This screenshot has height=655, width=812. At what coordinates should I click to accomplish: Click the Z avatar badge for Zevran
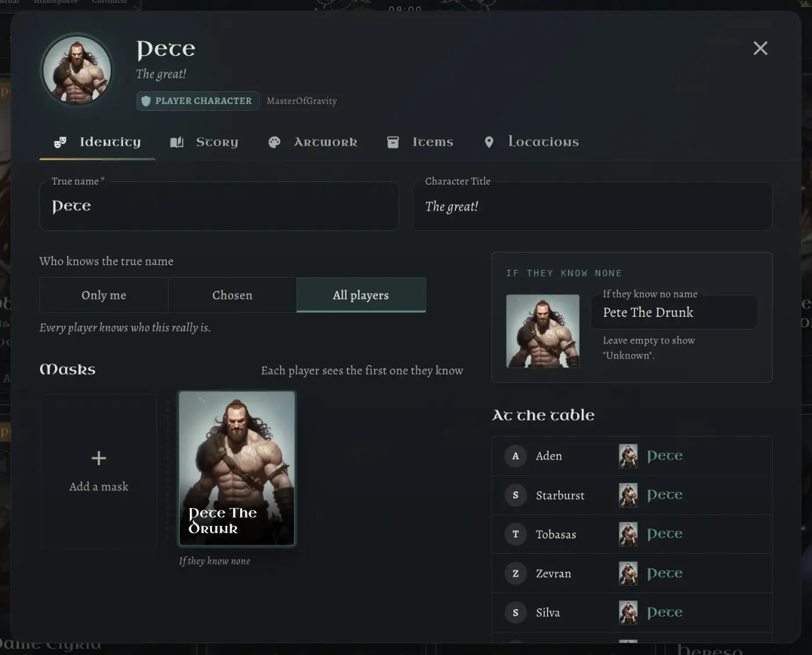pos(516,574)
